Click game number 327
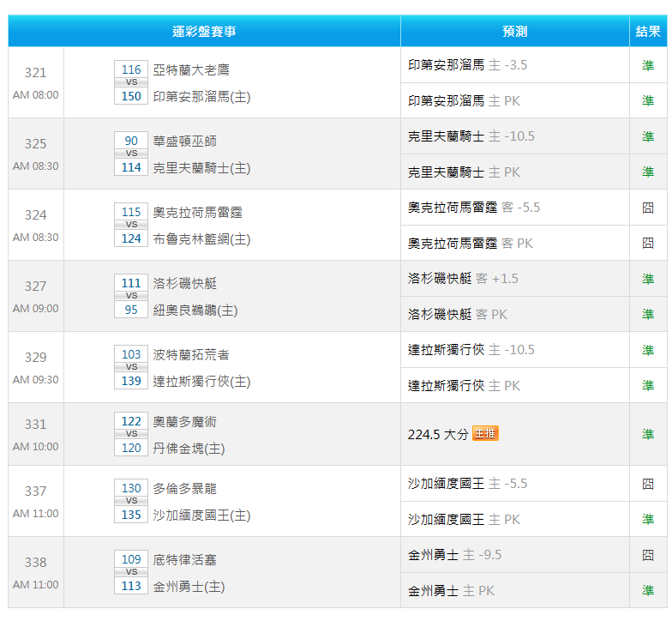The image size is (672, 621). (x=35, y=286)
